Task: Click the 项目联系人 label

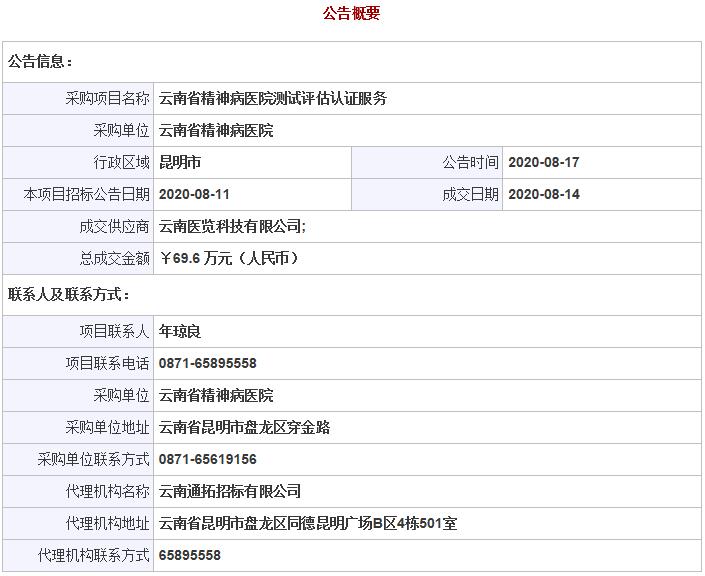Action: tap(114, 331)
